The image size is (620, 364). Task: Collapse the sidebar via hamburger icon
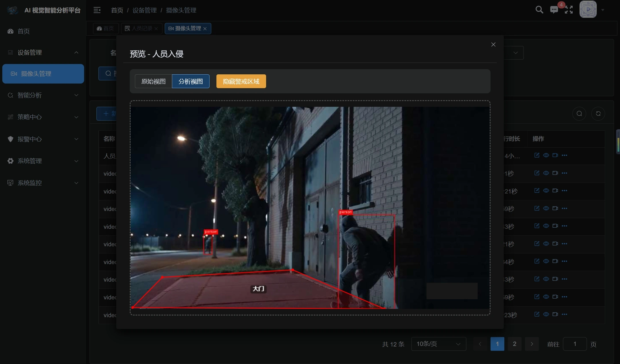(x=97, y=10)
